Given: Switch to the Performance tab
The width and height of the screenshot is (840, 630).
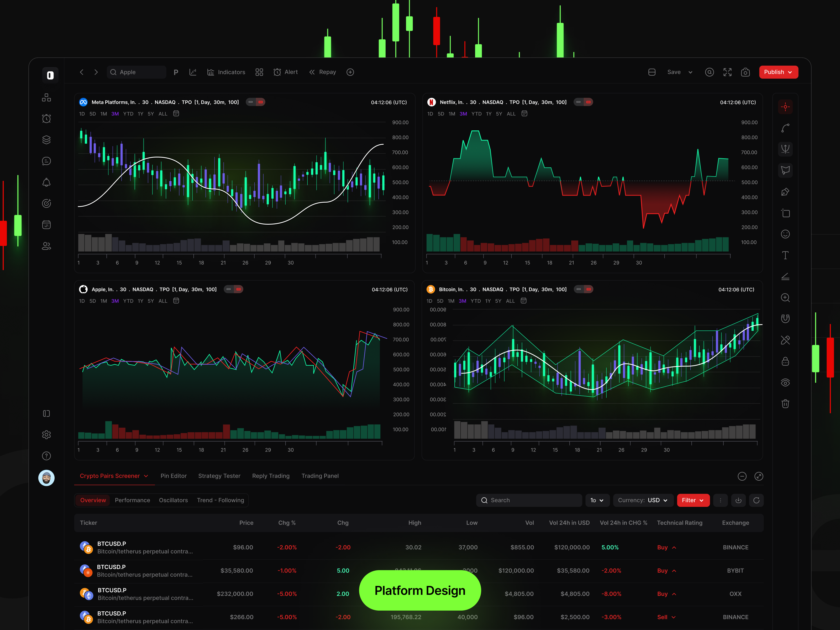Looking at the screenshot, I should [132, 500].
